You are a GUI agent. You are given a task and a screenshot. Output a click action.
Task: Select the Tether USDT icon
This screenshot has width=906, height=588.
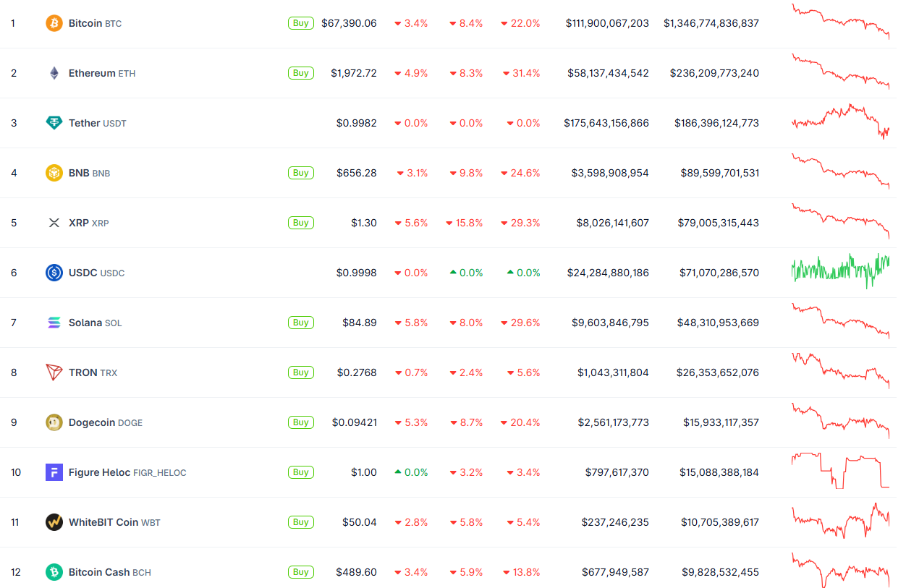54,123
